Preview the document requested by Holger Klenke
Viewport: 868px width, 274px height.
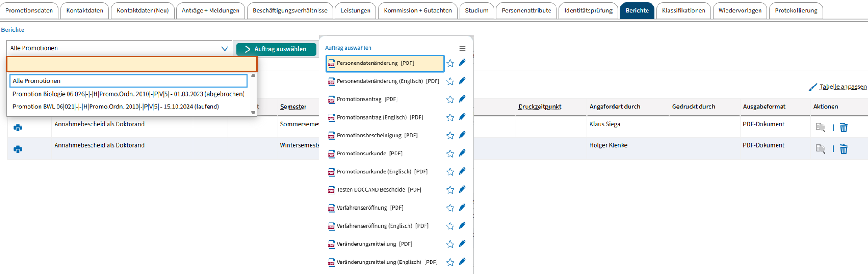[820, 149]
